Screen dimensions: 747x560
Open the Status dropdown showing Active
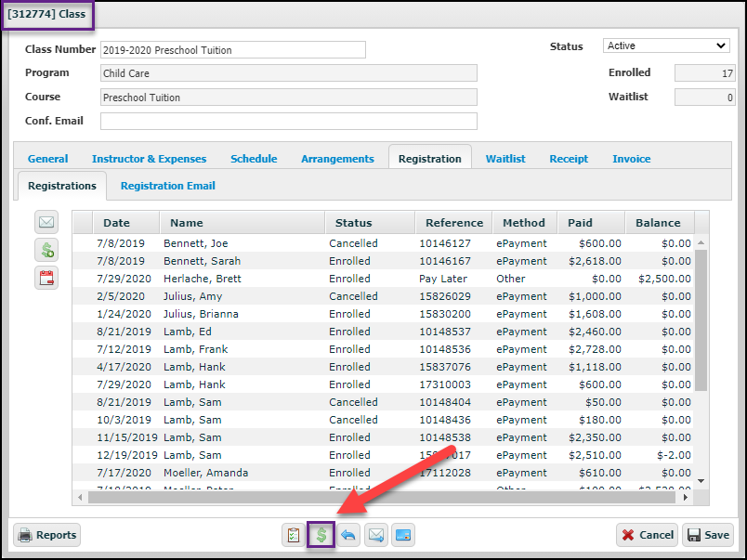click(666, 46)
